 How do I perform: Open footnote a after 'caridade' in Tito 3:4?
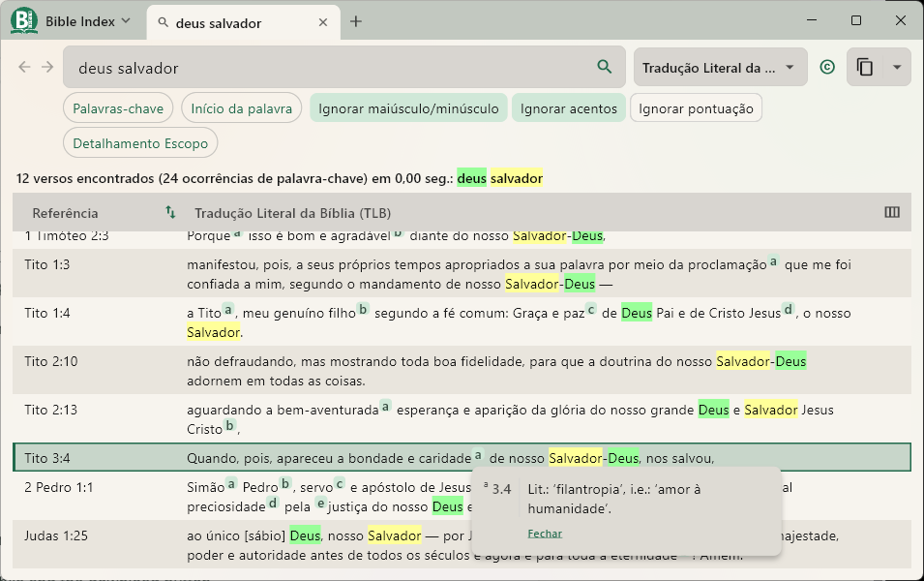(478, 454)
